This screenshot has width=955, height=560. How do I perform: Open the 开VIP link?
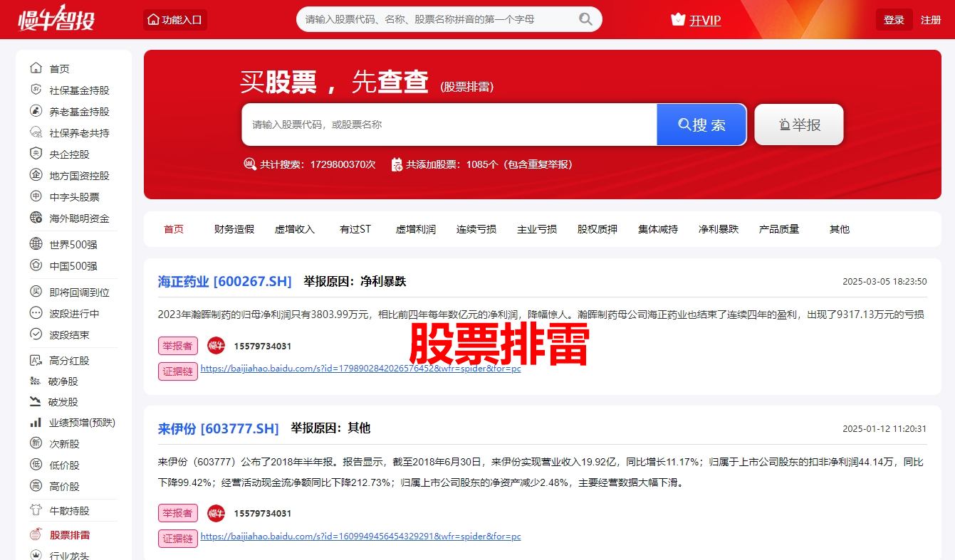pyautogui.click(x=705, y=20)
